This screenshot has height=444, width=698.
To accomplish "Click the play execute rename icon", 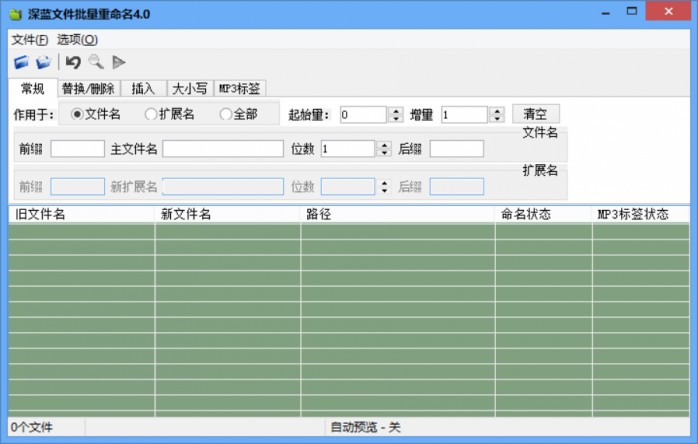I will pos(118,62).
